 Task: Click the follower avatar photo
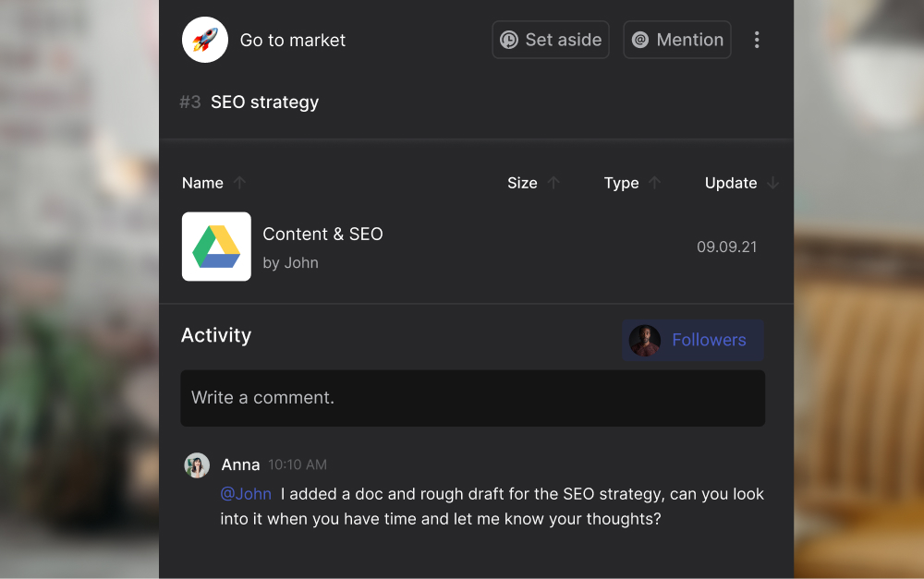[x=645, y=340]
